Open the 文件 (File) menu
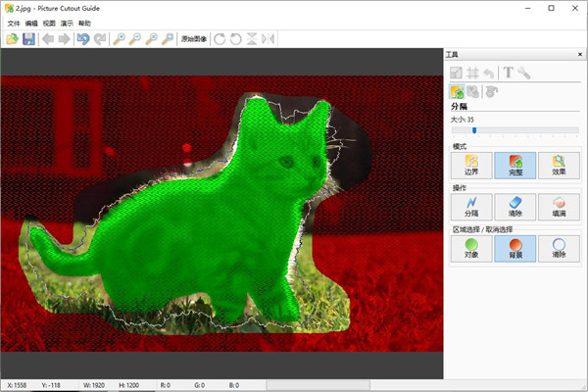The width and height of the screenshot is (588, 392). click(14, 23)
